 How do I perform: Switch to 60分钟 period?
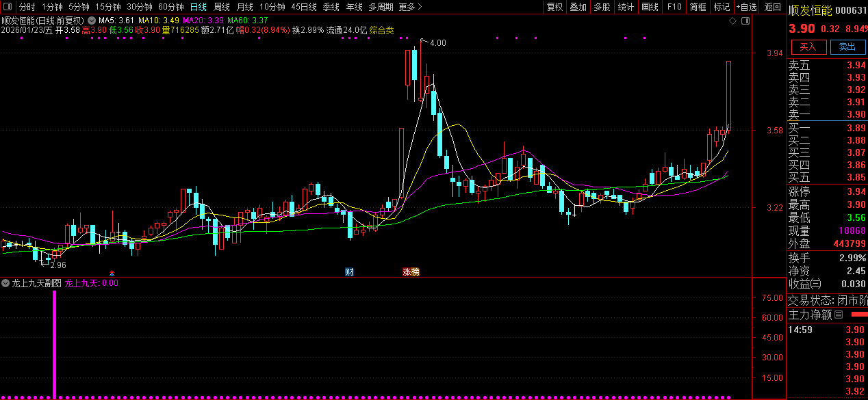(x=171, y=7)
